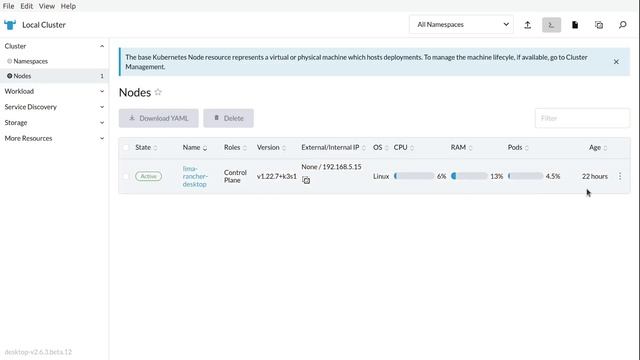The image size is (640, 360).
Task: Click the version text v1.22.7+k3s1
Action: [277, 176]
